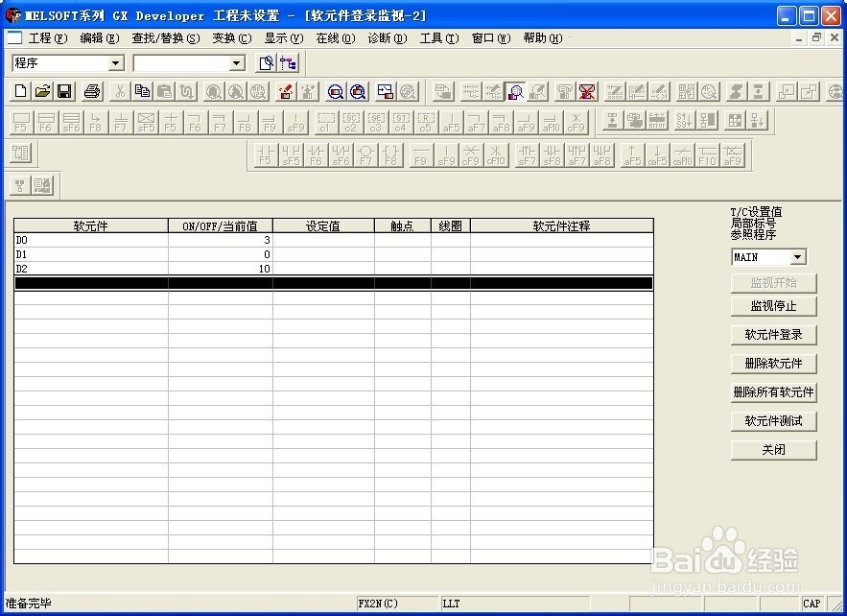Cut selection with the scissors icon
This screenshot has width=847, height=616.
(x=120, y=91)
